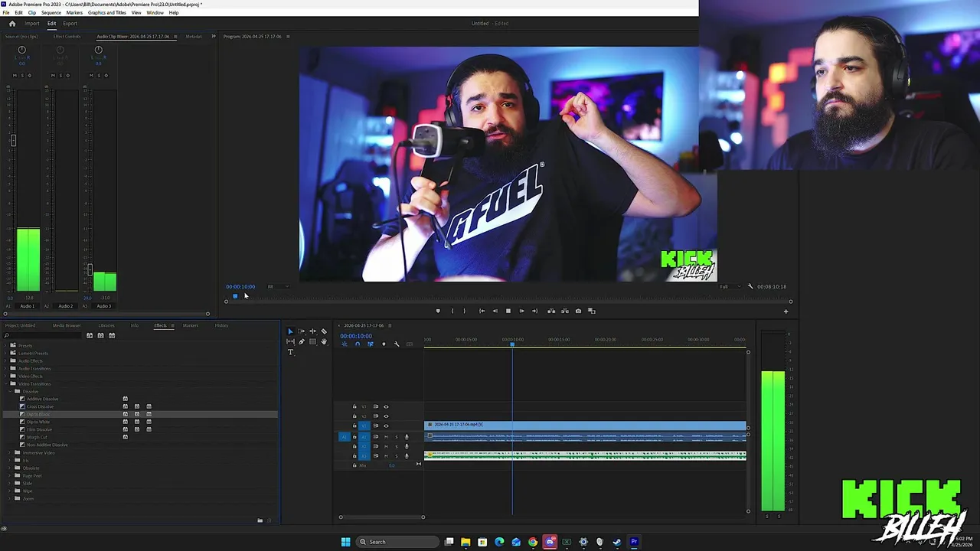Select the Rectangle tool
The image size is (980, 551).
point(312,342)
